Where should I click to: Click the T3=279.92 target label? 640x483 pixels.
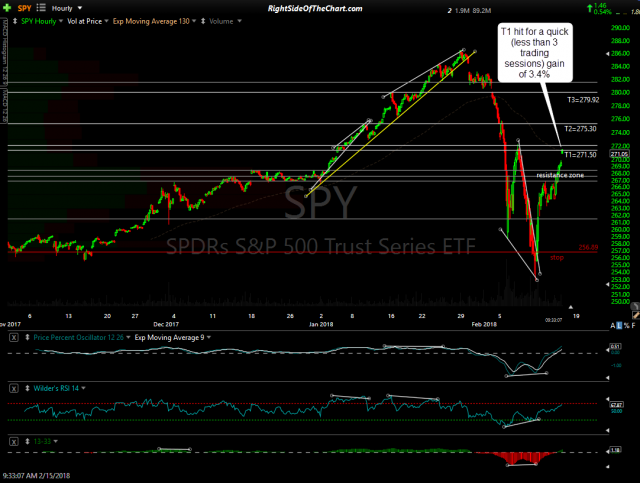click(583, 100)
